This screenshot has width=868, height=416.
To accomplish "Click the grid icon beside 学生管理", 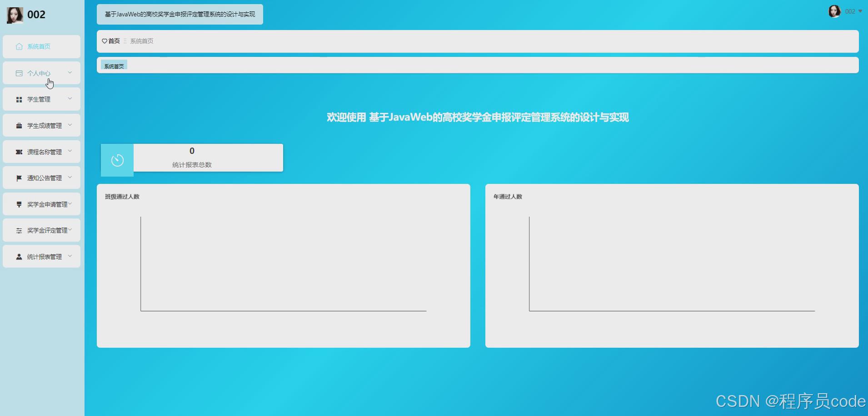I will tap(19, 99).
